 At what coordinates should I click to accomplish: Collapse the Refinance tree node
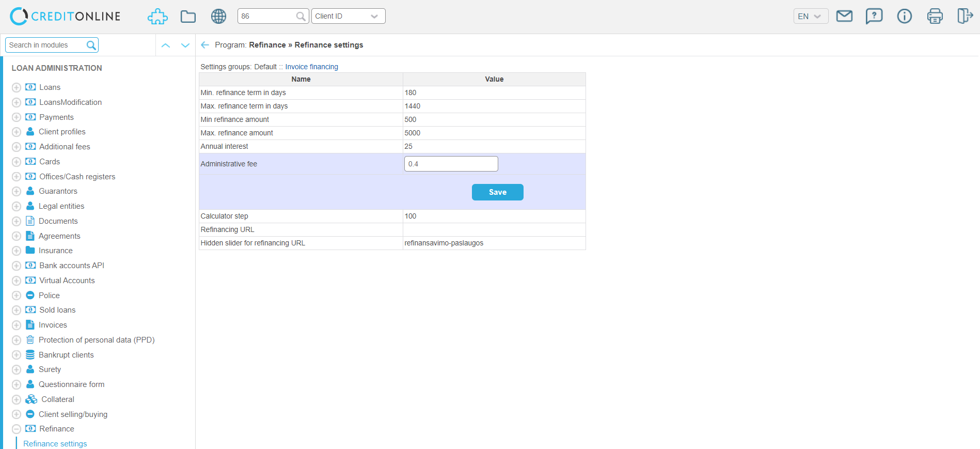[x=17, y=429]
